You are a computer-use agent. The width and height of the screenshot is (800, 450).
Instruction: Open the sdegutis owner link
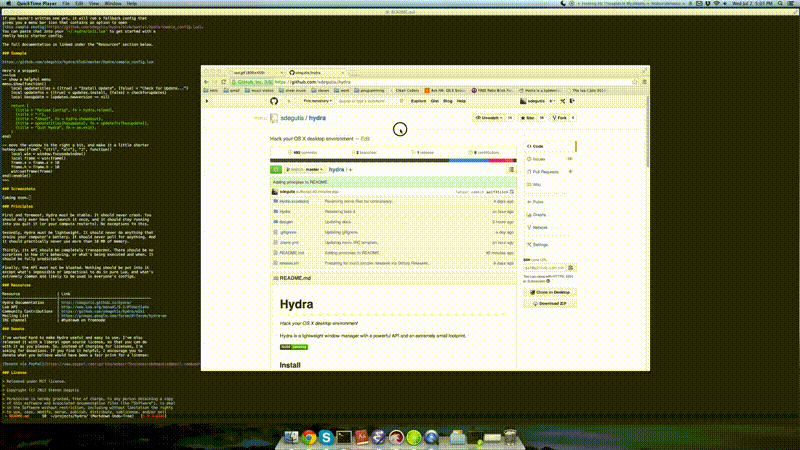[291, 118]
